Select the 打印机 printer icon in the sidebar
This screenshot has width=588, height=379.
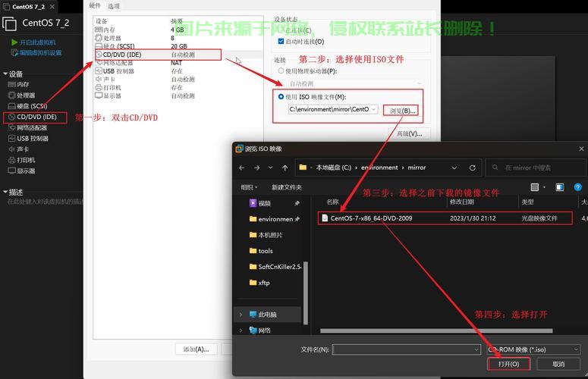coord(11,160)
